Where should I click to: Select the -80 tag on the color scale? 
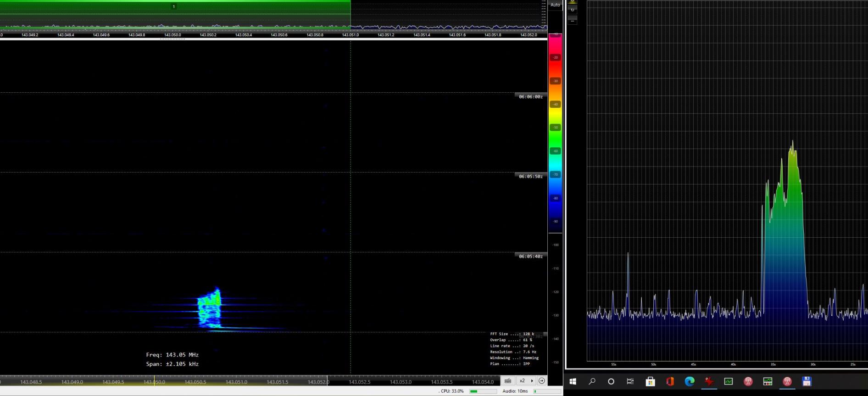coord(556,198)
